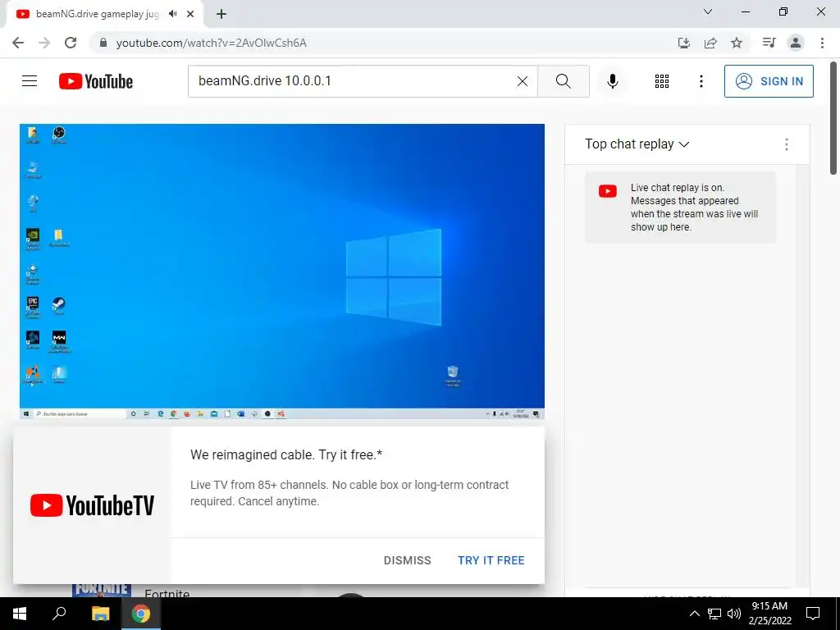View site info via padlock icon
840x630 pixels.
point(103,43)
